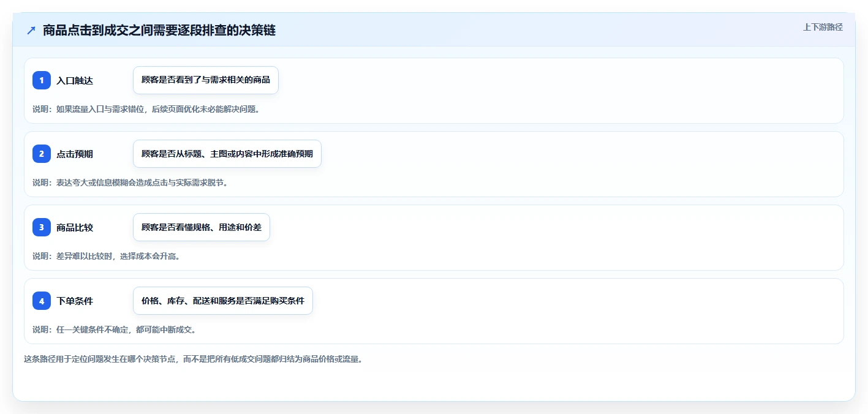Click the header title 商品点击到成交之间需要逐段排查的决策链
868x414 pixels.
(159, 30)
